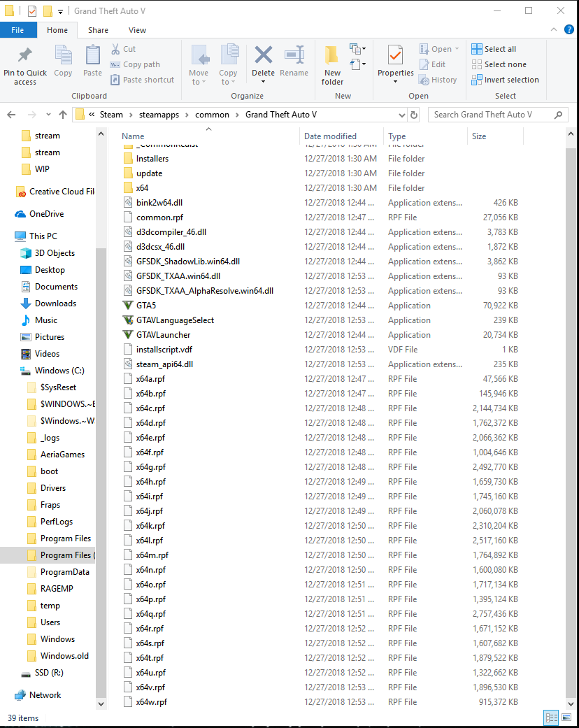Click the Edit ribbon button

432,64
